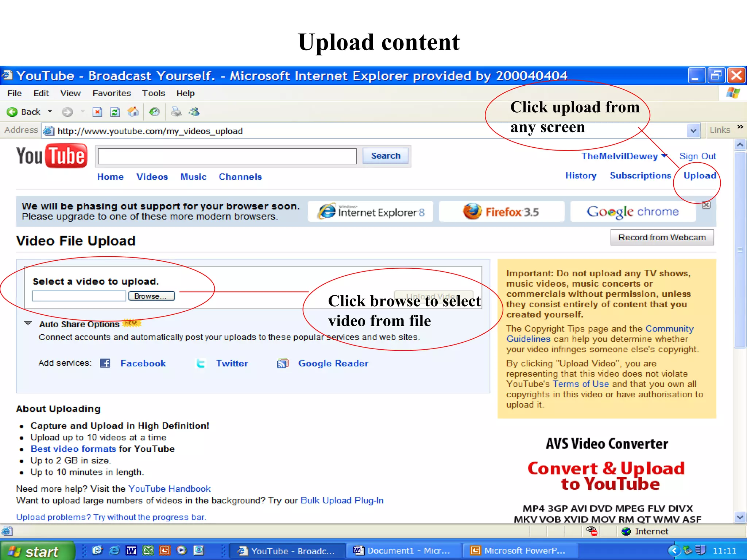Open the Tools menu
Screen dimensions: 747x560
click(x=154, y=93)
